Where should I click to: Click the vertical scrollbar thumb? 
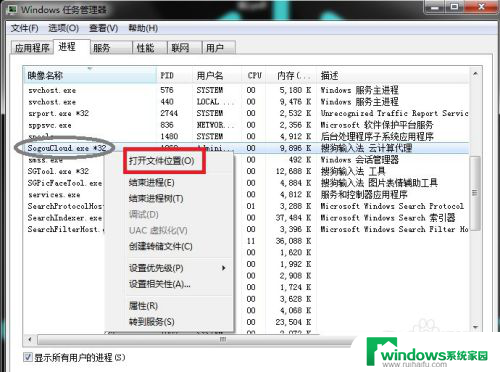point(475,193)
